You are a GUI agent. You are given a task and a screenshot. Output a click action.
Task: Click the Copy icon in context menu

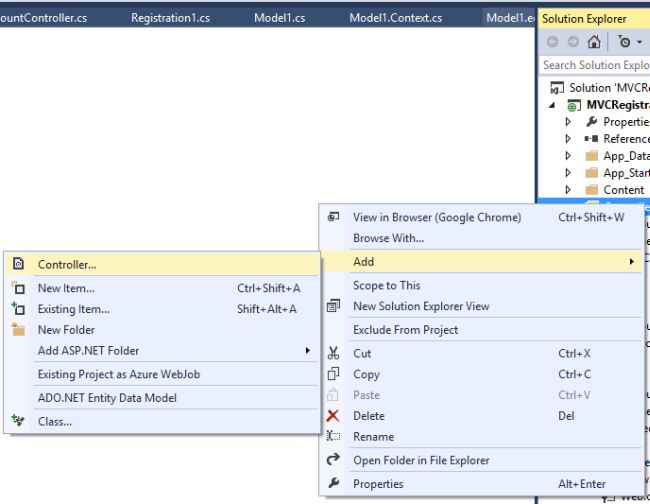click(334, 374)
